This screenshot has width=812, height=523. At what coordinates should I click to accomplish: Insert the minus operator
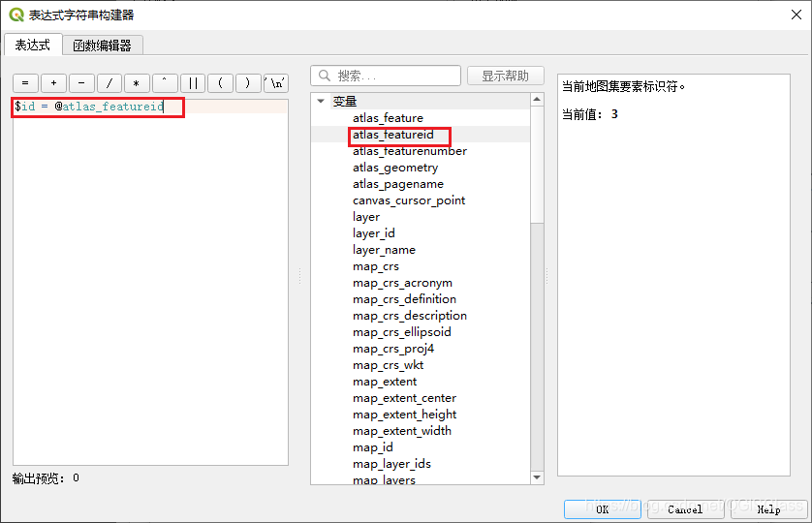tap(81, 83)
